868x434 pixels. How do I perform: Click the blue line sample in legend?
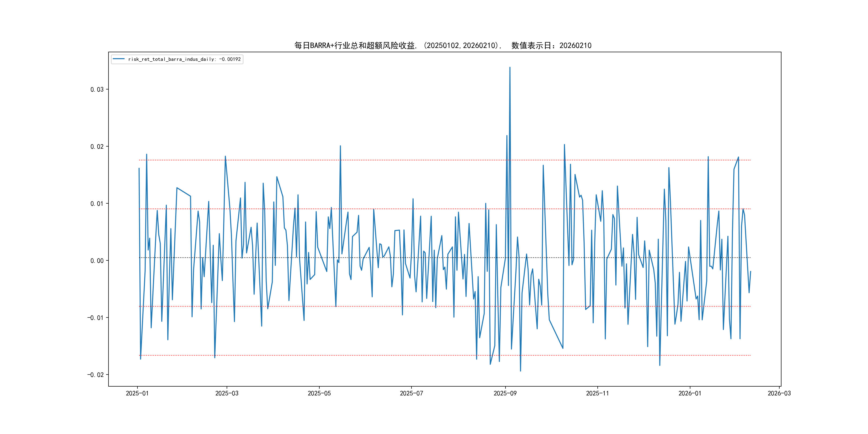point(119,59)
